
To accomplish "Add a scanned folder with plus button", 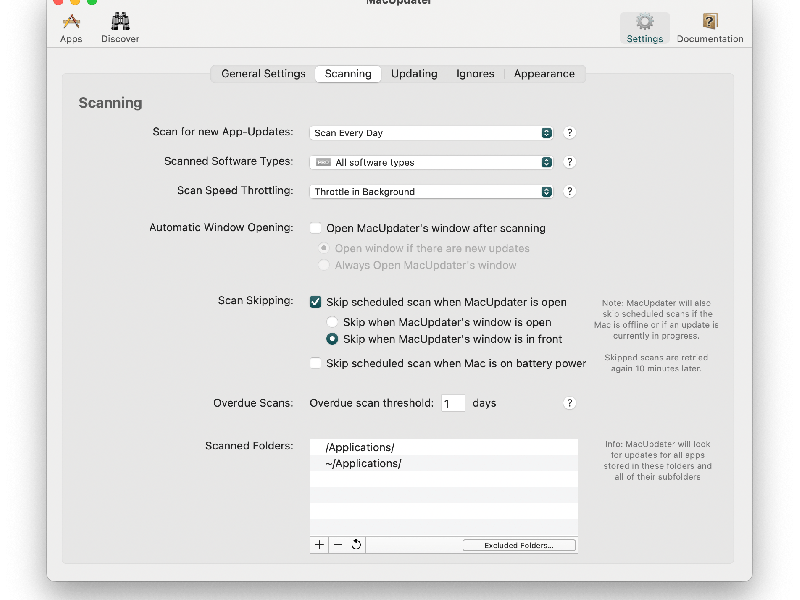I will 319,545.
